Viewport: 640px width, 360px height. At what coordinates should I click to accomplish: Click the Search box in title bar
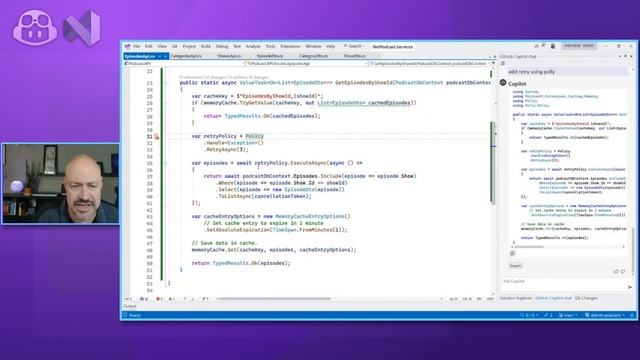(x=354, y=46)
